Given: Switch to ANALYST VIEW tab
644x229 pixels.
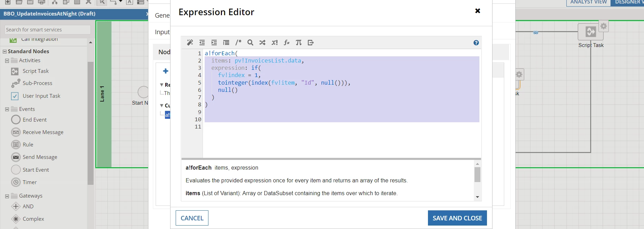Looking at the screenshot, I should coord(588,2).
